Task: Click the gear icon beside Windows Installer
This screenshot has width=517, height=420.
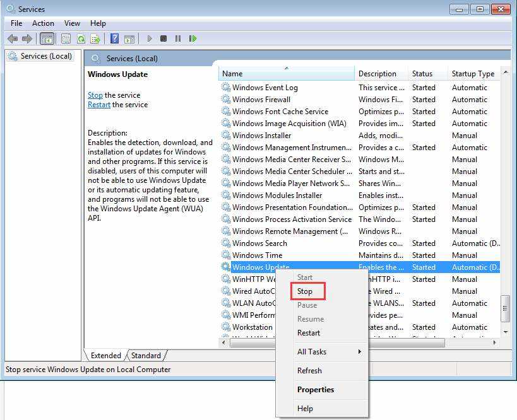Action: coord(226,136)
